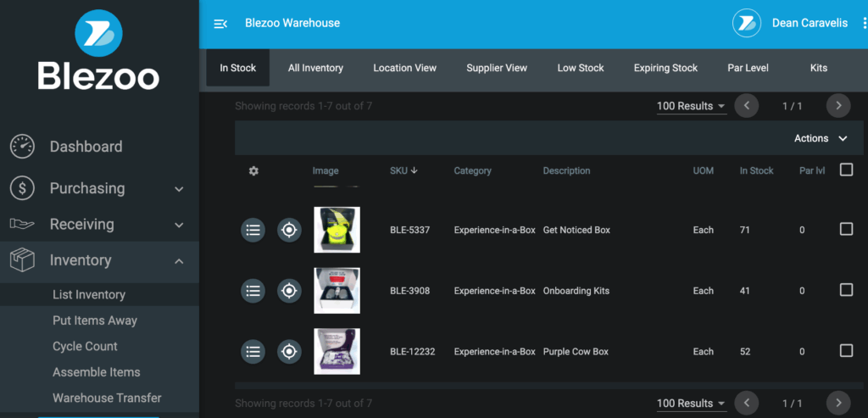Screen dimensions: 868x418
Task: Click the Description column header
Action: [566, 170]
